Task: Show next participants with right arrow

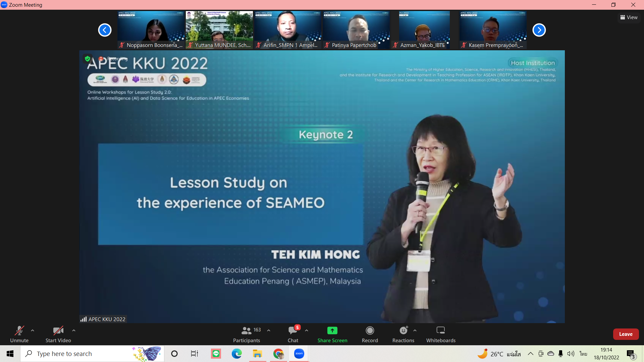Action: coord(539,30)
